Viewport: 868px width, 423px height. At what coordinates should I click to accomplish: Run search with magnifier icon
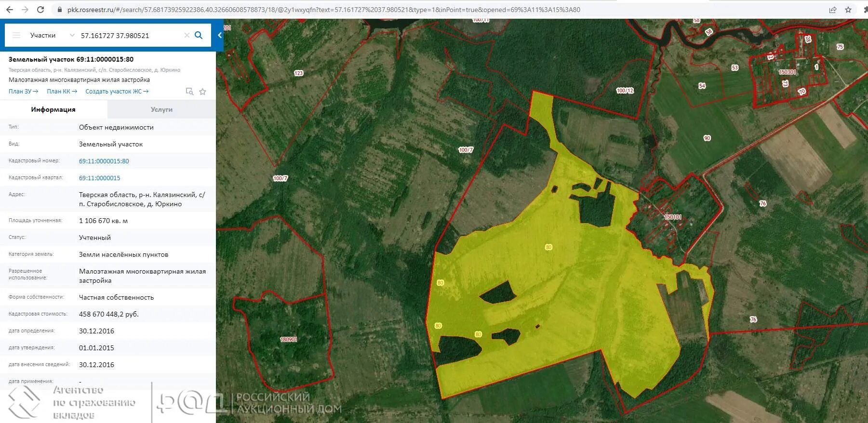199,35
